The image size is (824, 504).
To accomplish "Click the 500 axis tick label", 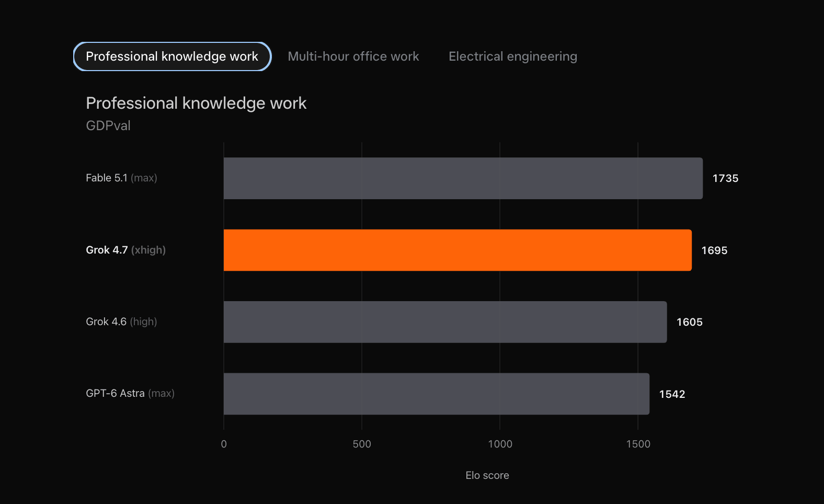I will tap(362, 444).
